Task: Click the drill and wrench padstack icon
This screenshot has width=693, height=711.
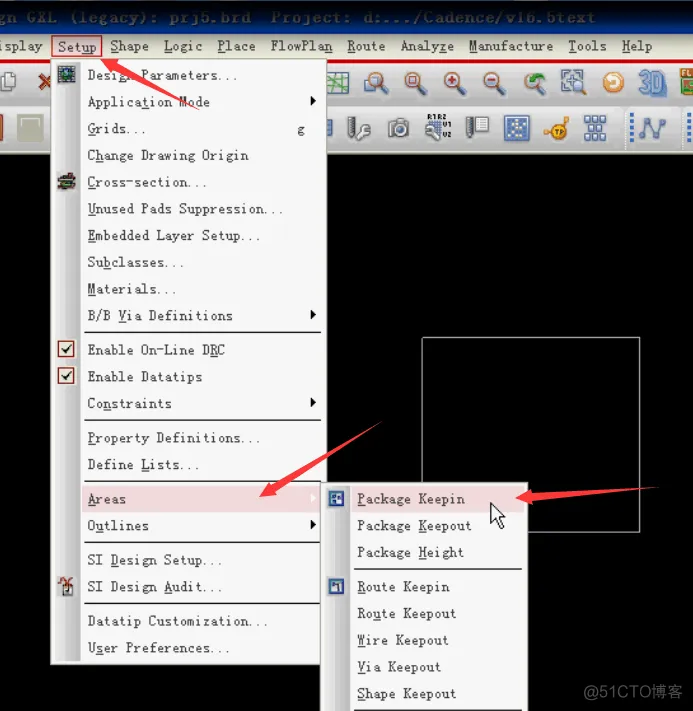Action: coord(359,129)
